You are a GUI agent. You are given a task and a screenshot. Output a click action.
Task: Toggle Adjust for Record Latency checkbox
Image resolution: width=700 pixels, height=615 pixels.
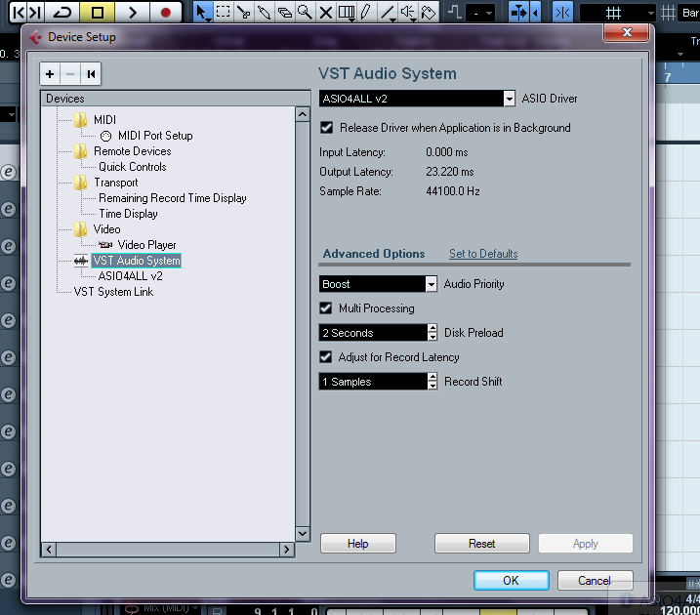click(x=325, y=357)
